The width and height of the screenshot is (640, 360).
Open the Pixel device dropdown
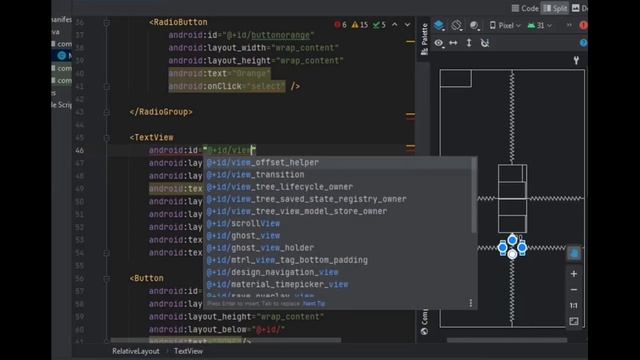point(505,25)
